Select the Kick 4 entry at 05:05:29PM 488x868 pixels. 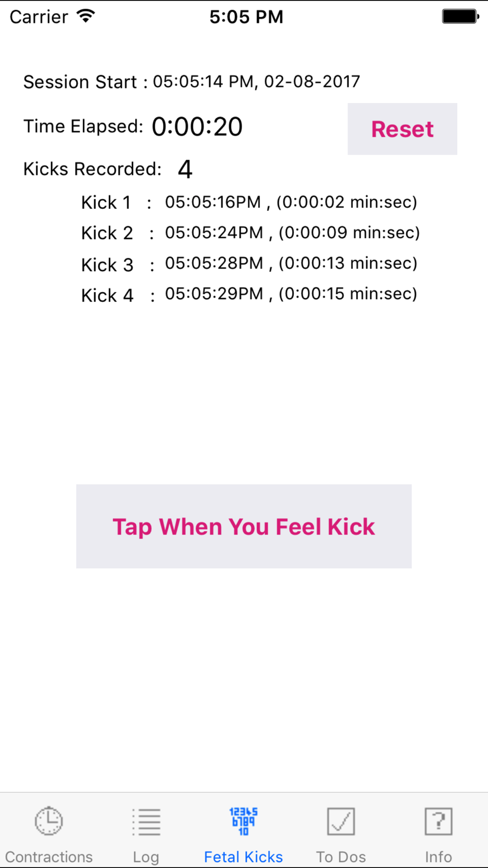pos(249,294)
